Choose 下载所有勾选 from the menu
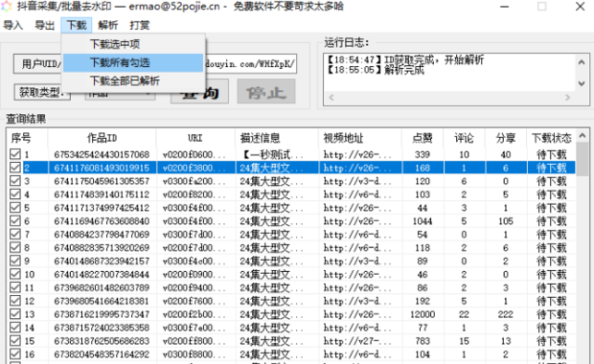The image size is (594, 364). point(133,62)
